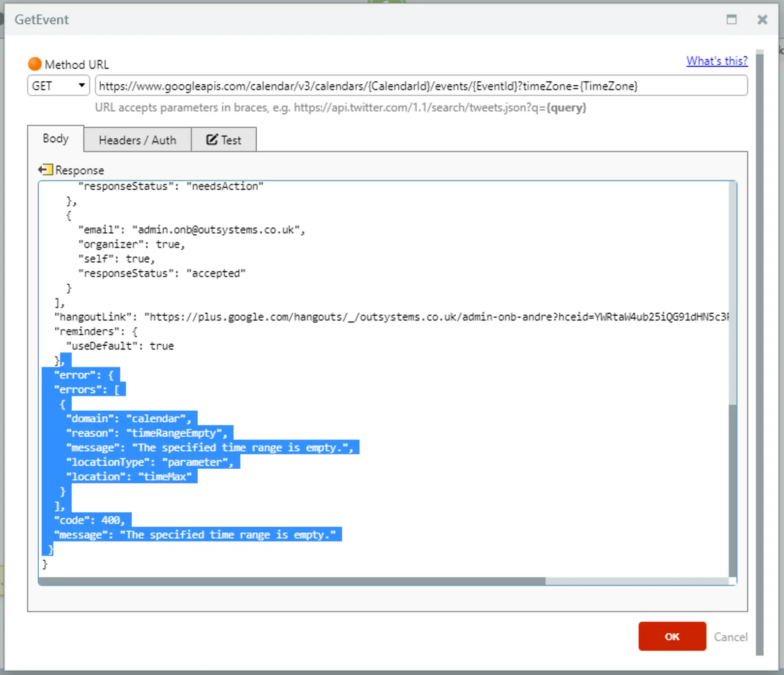Click the dropdown arrow on the HTTP method selector

[81, 85]
